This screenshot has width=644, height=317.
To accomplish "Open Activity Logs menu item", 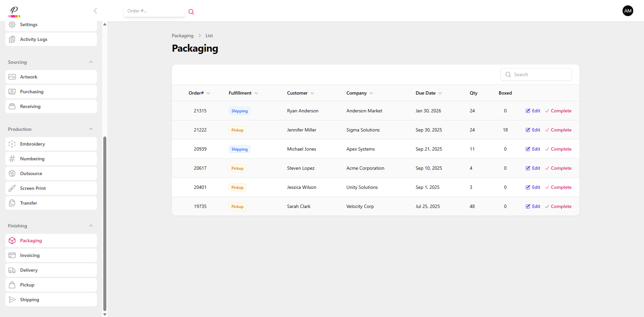I will (x=34, y=39).
